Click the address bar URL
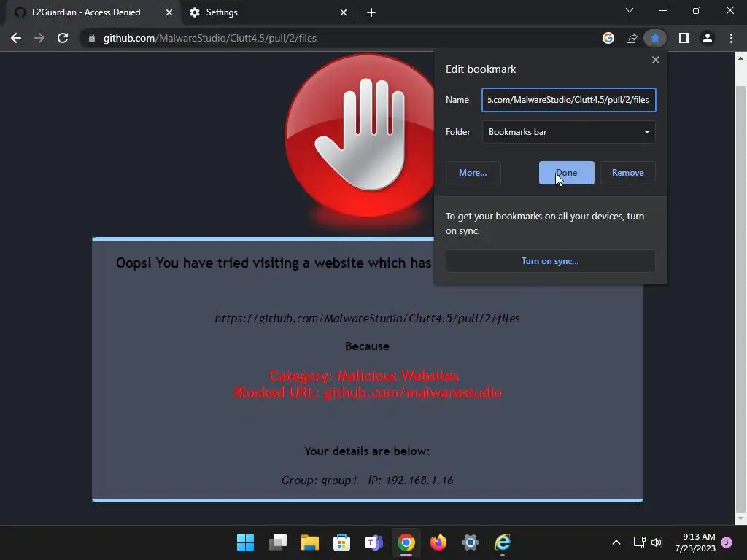747x560 pixels. pos(210,38)
